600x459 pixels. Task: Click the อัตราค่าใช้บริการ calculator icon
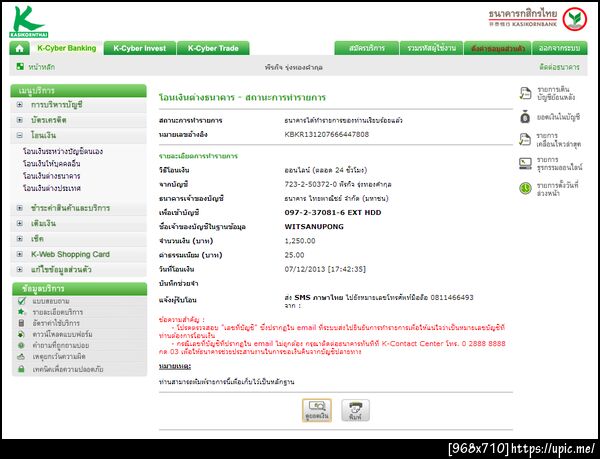tap(21, 323)
